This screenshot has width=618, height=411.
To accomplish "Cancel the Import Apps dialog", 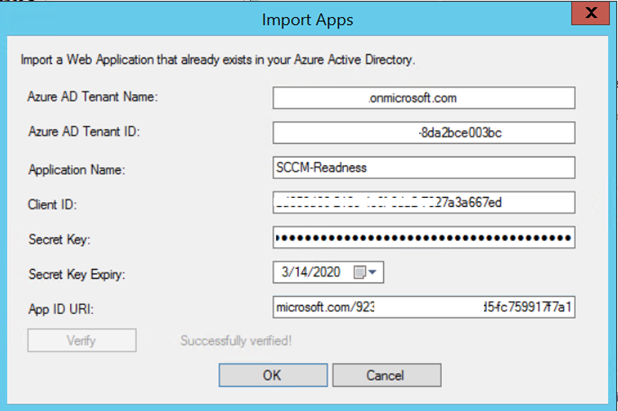I will pos(387,375).
